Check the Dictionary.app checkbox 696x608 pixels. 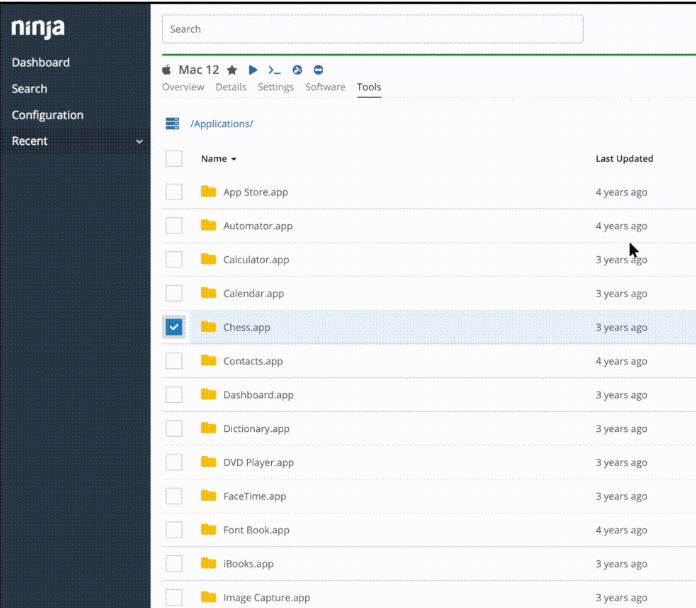click(x=174, y=428)
